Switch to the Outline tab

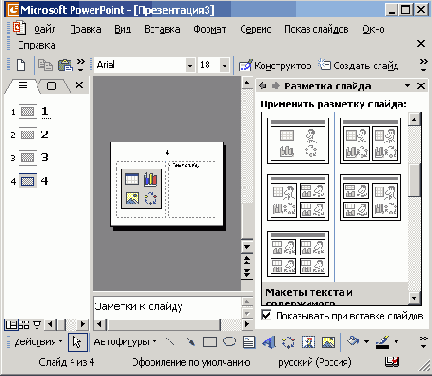click(x=23, y=85)
